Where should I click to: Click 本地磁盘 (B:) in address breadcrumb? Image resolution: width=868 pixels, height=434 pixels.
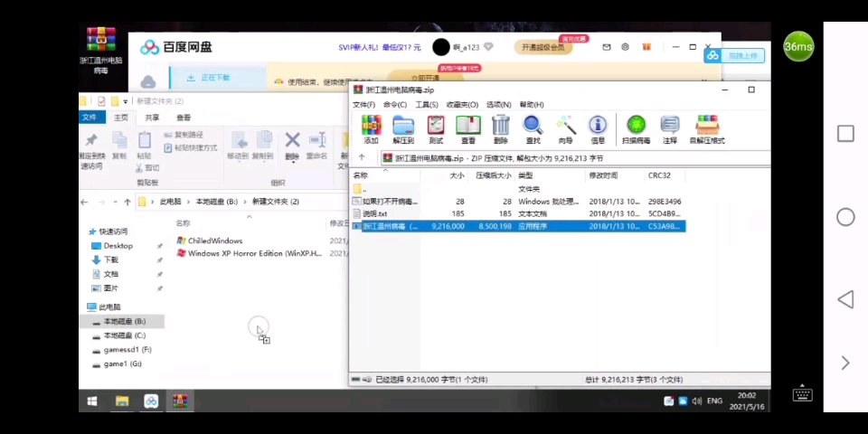(216, 202)
